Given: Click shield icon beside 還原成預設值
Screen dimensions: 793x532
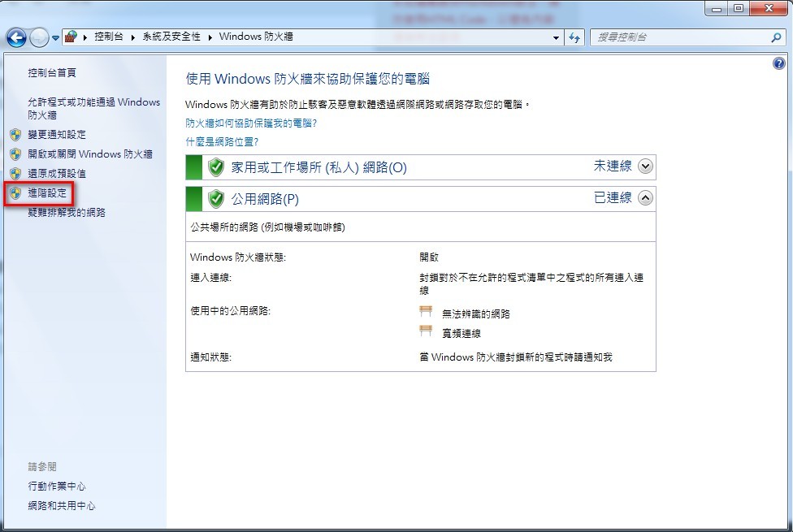Looking at the screenshot, I should click(15, 174).
